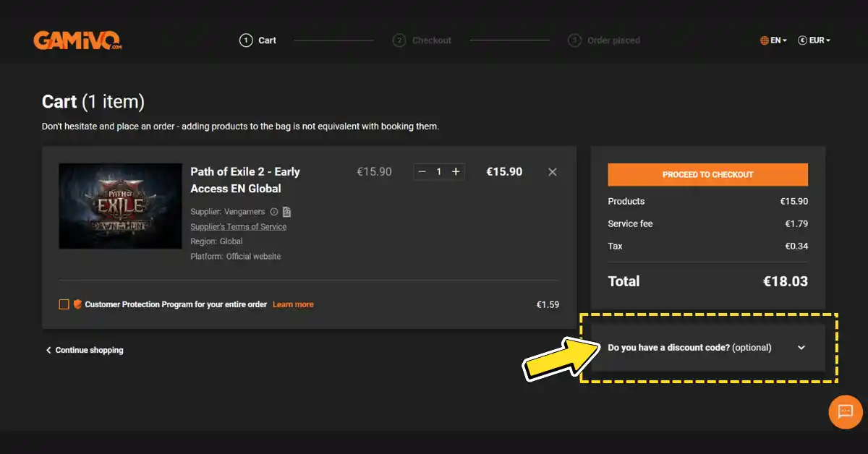Open Supplier's Terms of Service link

(238, 227)
